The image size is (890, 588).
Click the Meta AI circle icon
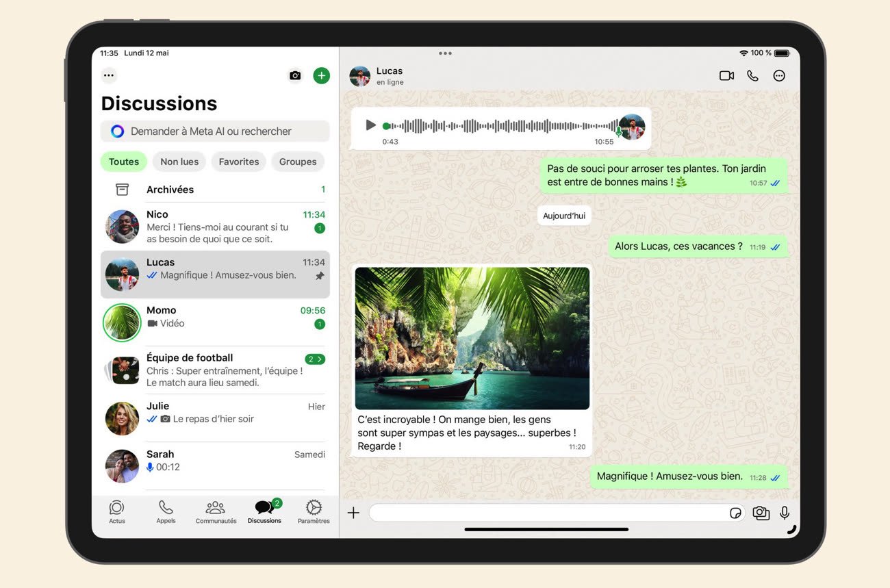(118, 131)
